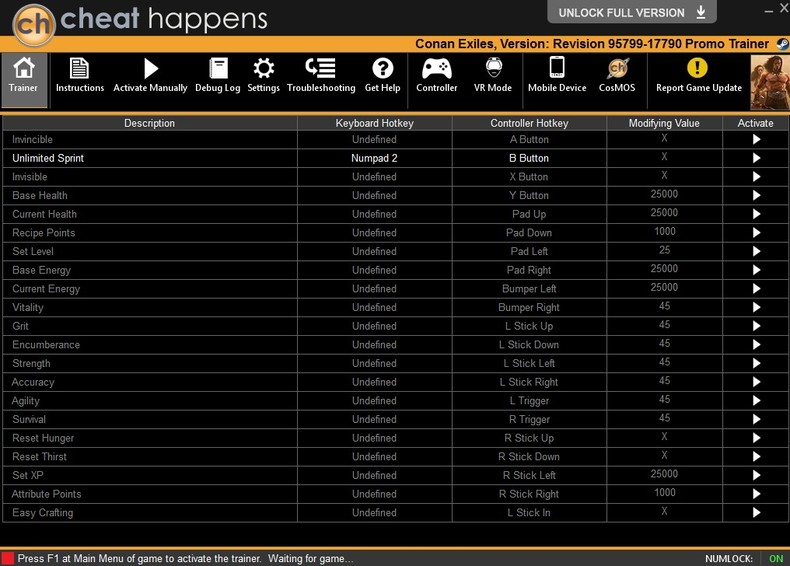Edit the Vitality value 45
790x566 pixels.
pos(665,306)
